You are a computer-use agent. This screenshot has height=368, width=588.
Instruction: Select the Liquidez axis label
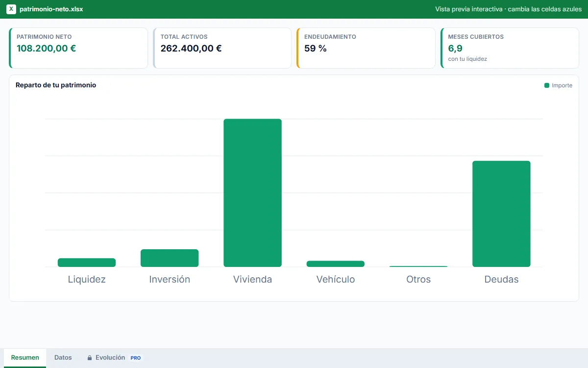[x=87, y=279]
